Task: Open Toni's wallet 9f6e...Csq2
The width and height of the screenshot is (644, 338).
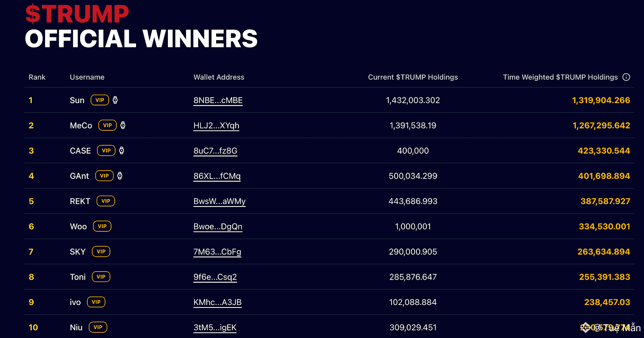Action: coord(215,277)
